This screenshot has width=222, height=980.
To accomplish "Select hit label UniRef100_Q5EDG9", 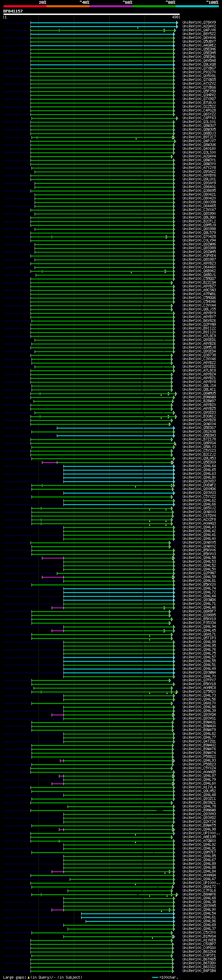I will (x=199, y=462).
